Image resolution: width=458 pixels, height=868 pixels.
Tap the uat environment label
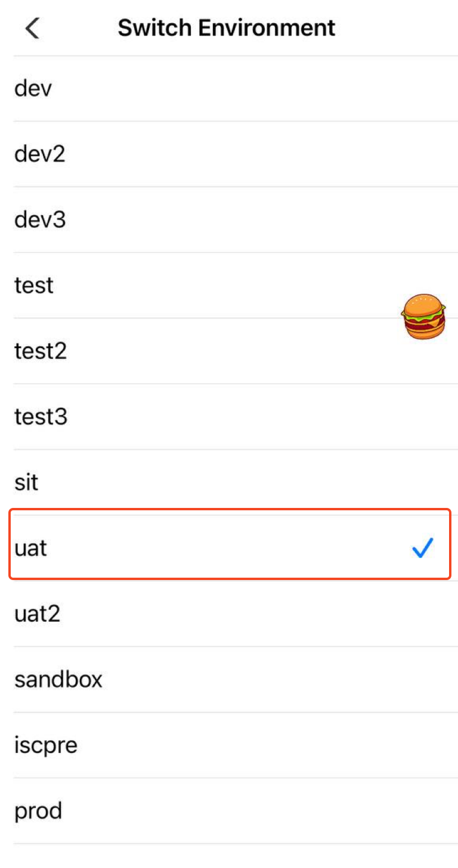[30, 548]
